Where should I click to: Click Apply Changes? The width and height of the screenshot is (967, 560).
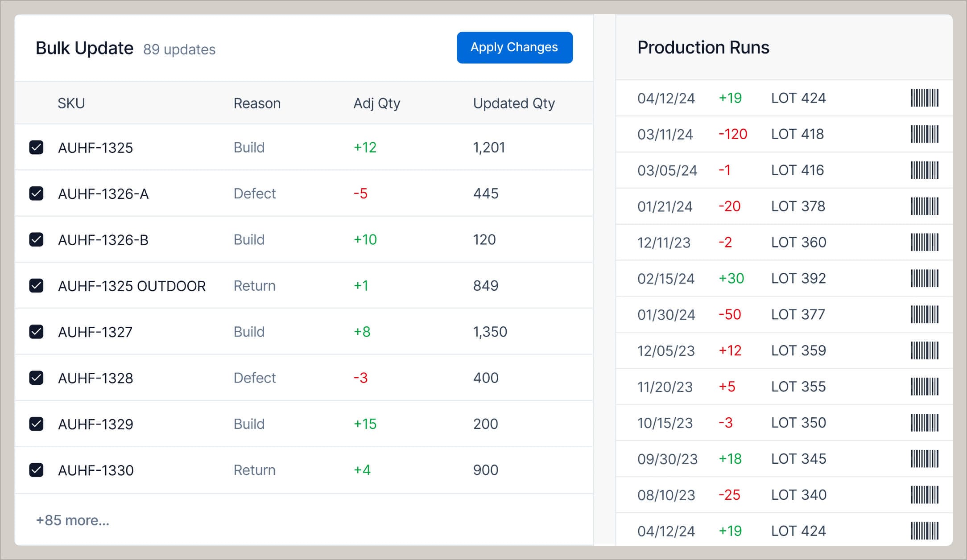(x=514, y=48)
